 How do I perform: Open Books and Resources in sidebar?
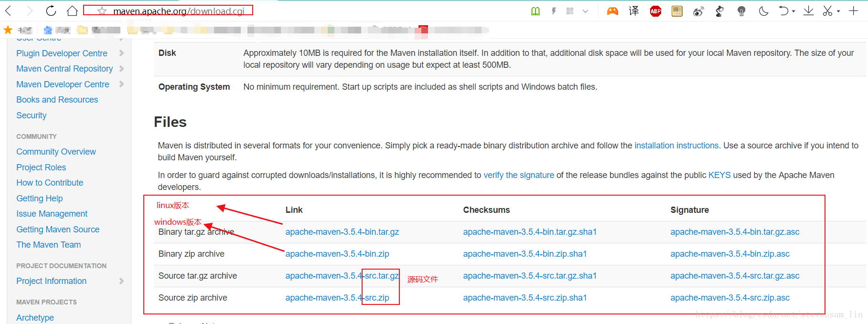(x=57, y=100)
